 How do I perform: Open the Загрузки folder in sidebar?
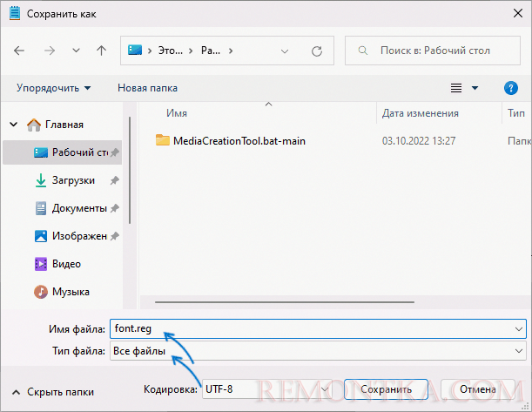point(71,180)
